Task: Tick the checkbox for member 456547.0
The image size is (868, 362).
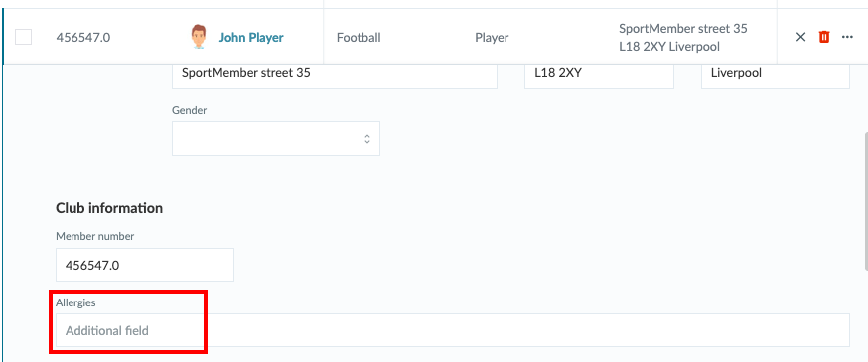Action: 23,37
